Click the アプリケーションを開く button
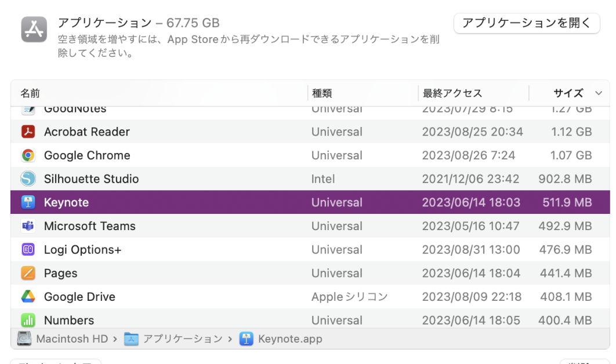The width and height of the screenshot is (616, 364). 526,23
